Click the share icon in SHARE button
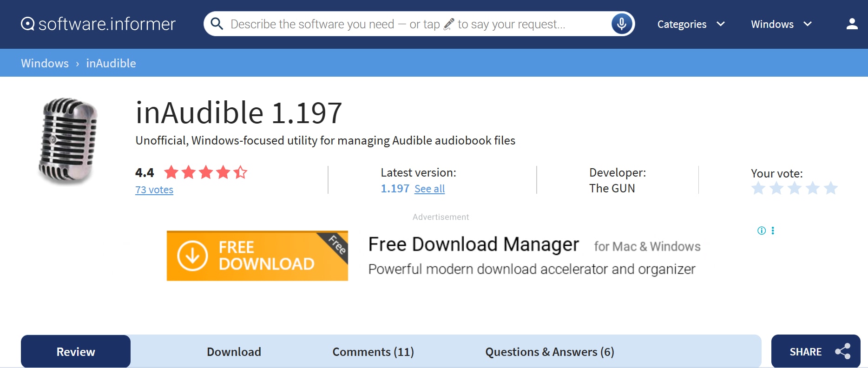Viewport: 868px width, 368px height. point(842,351)
